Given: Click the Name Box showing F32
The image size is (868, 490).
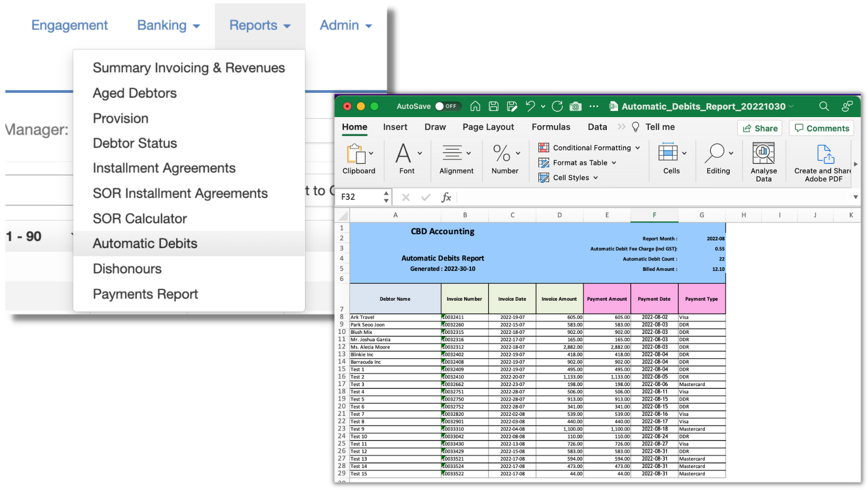Looking at the screenshot, I should (360, 197).
